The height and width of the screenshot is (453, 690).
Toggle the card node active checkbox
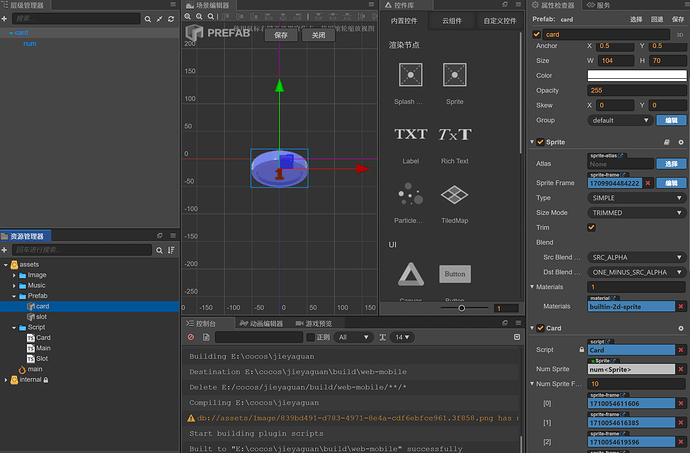536,34
